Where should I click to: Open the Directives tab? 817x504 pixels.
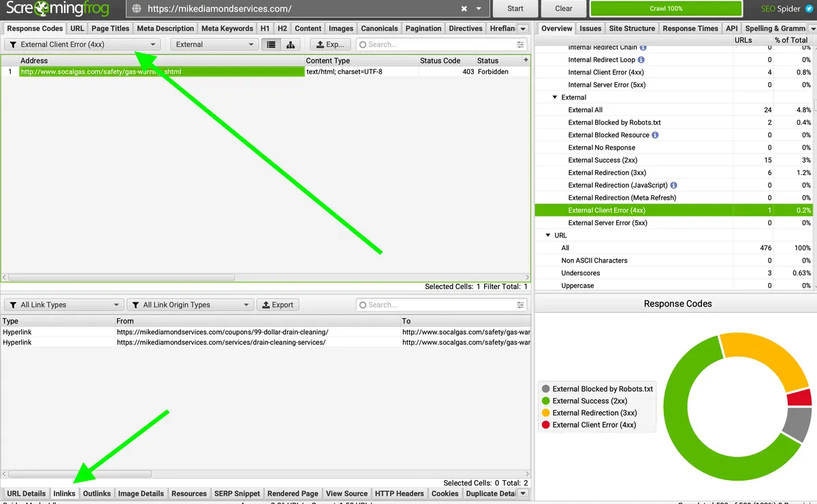tap(466, 29)
